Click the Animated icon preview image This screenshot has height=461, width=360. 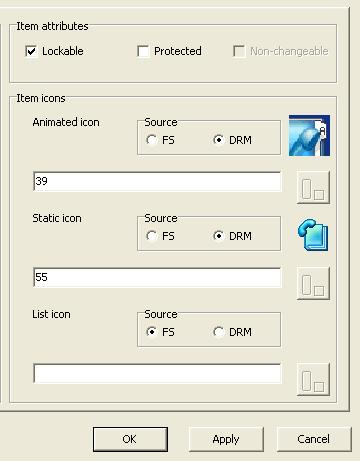[309, 135]
